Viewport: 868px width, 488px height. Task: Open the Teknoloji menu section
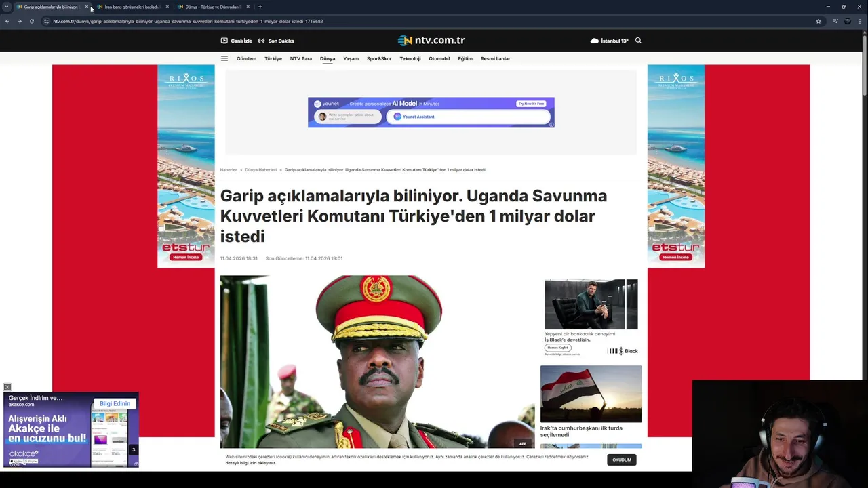410,58
